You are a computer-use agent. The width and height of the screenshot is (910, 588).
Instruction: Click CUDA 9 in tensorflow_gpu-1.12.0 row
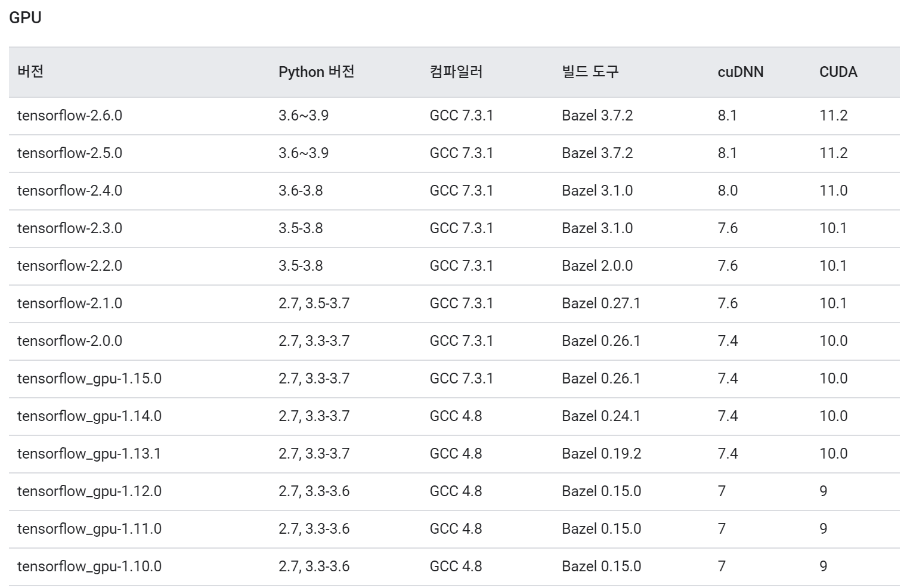tap(824, 491)
